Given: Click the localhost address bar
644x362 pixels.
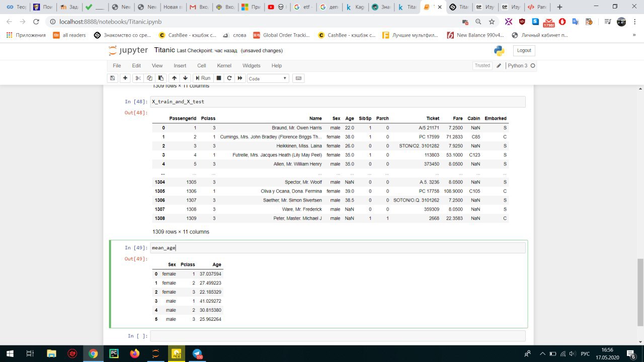Looking at the screenshot, I should pos(252,22).
